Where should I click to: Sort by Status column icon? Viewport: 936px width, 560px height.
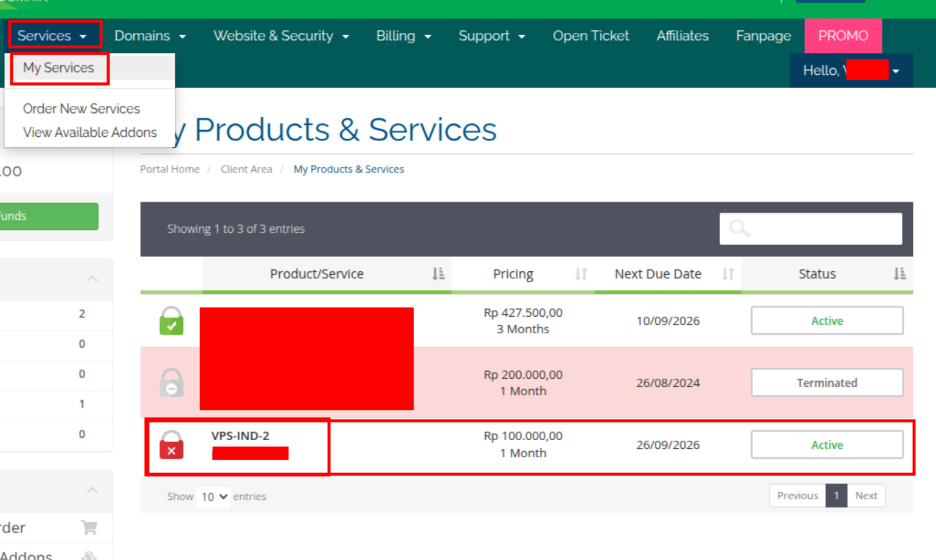coord(900,274)
